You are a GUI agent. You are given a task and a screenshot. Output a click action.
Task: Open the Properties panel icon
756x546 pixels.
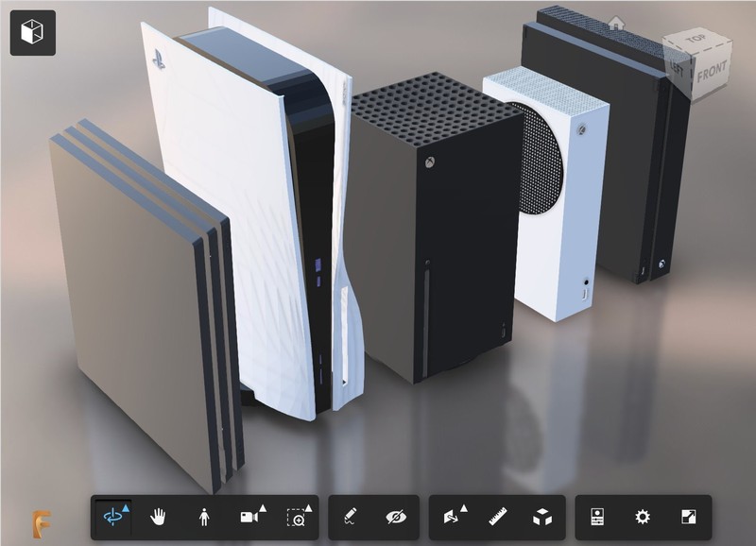pos(598,517)
